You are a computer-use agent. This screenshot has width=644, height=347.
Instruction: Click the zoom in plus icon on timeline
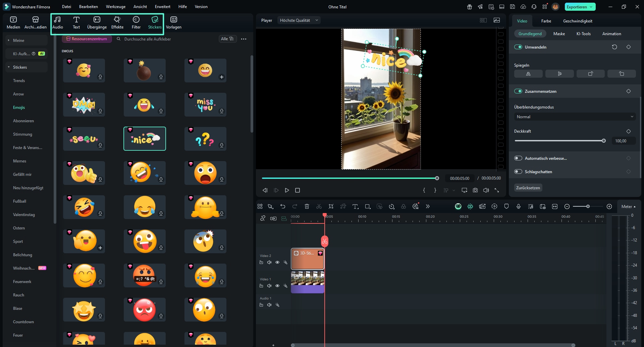[609, 206]
